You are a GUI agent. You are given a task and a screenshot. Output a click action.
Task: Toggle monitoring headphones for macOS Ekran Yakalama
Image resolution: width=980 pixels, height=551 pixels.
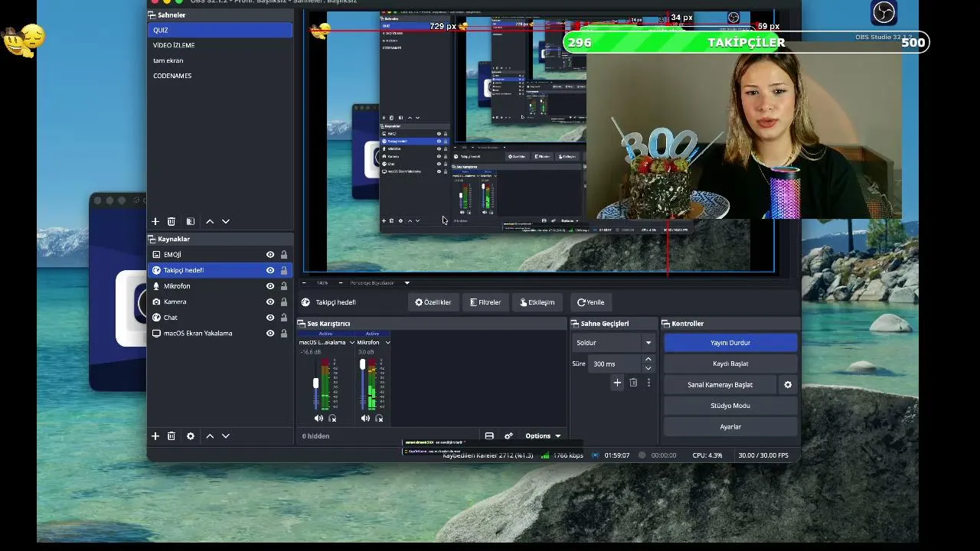point(332,419)
